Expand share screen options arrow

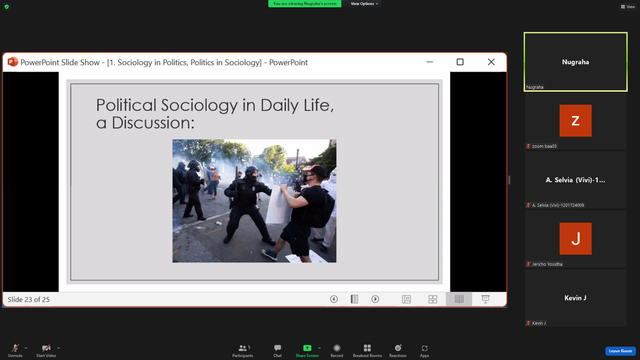(x=320, y=348)
